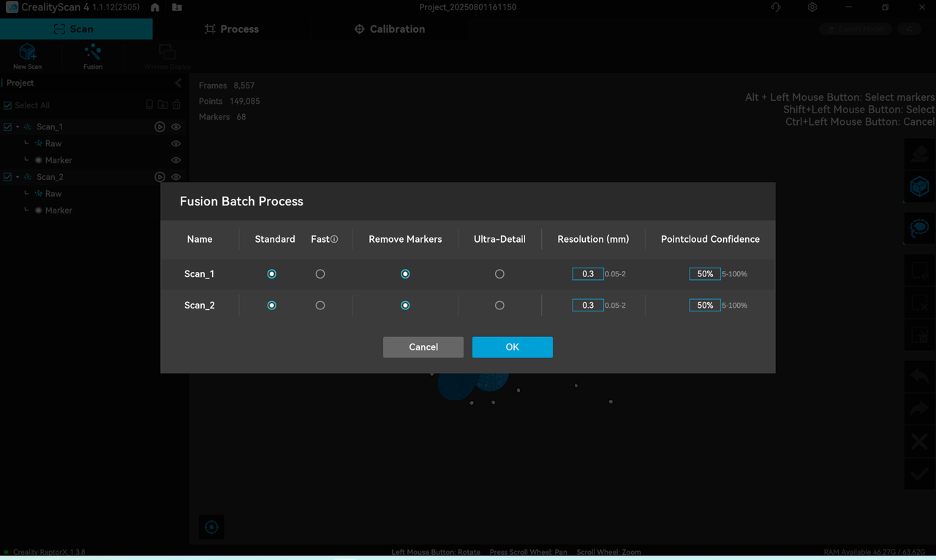The width and height of the screenshot is (936, 560).
Task: Collapse the Scan_2 tree node
Action: click(x=18, y=177)
